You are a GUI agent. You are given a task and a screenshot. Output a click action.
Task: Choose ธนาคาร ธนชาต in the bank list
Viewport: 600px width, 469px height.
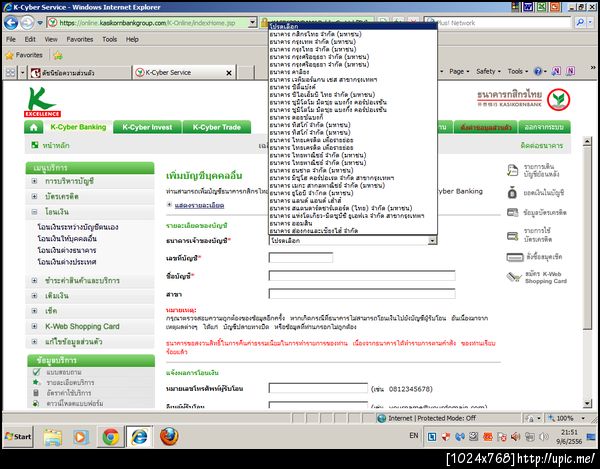point(352,170)
